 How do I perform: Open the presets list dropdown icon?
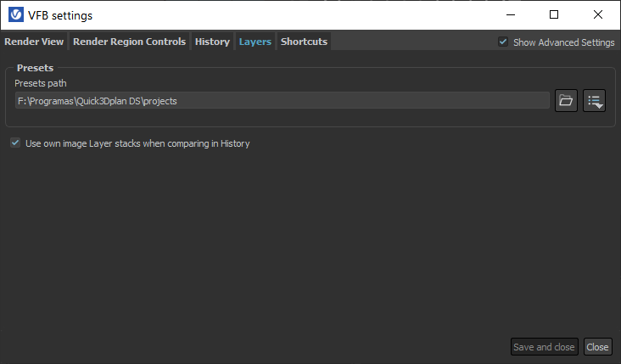594,101
